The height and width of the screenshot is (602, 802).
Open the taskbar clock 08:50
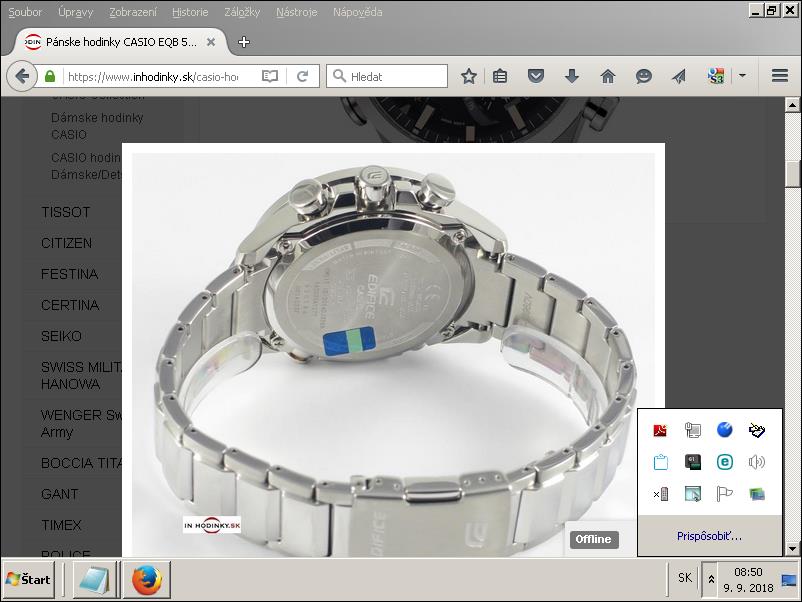(x=748, y=579)
